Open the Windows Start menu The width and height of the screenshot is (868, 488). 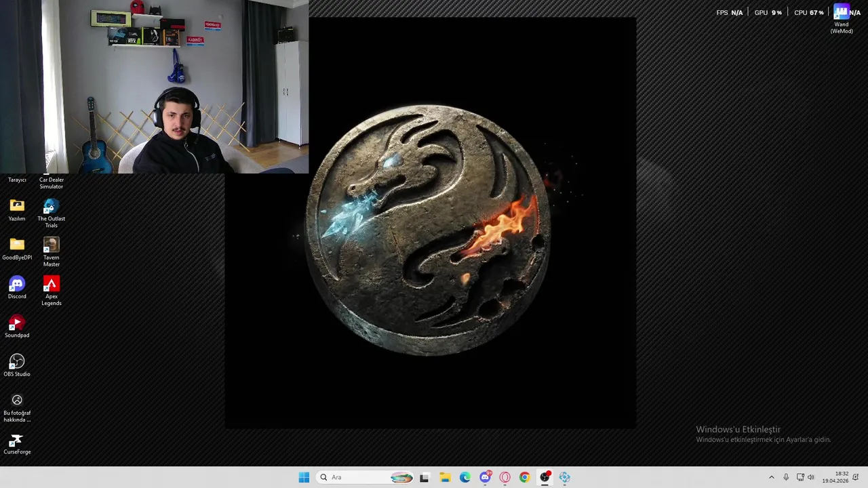point(304,477)
